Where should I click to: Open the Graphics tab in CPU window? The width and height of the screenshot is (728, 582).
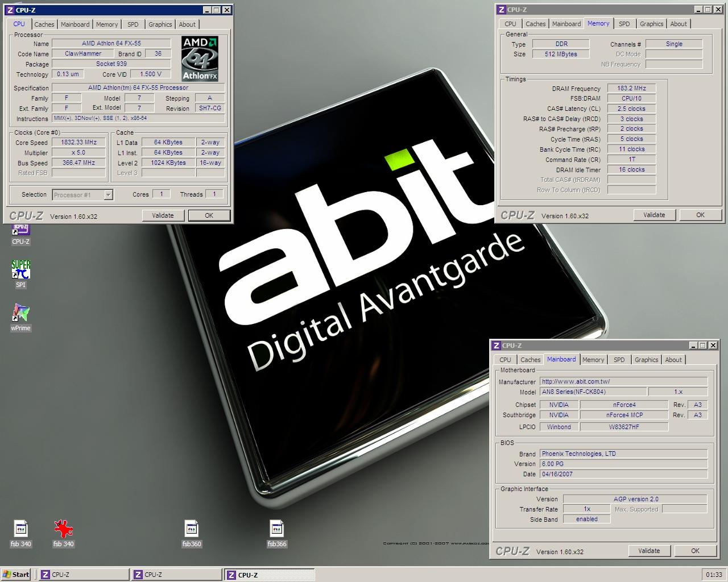pos(160,24)
